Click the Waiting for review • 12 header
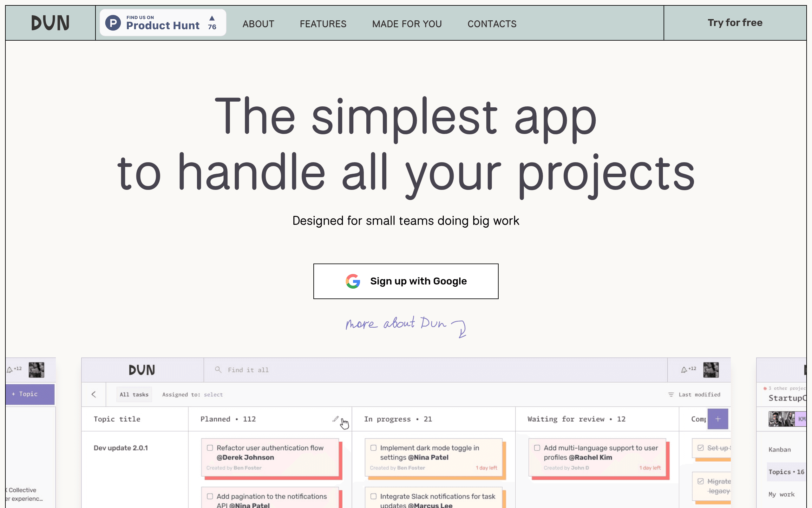 (576, 419)
